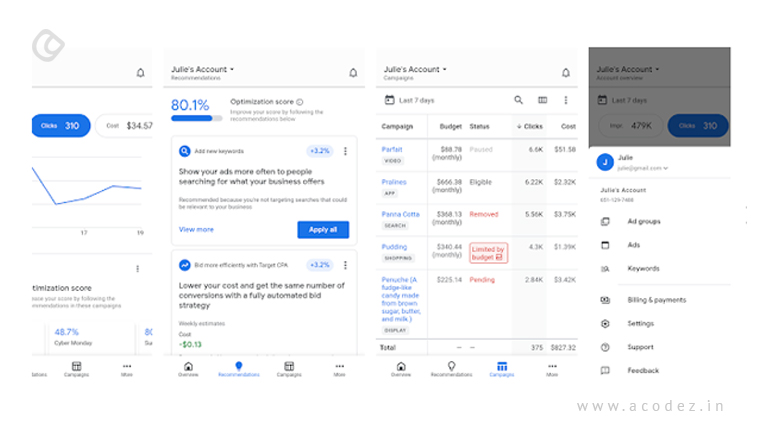Click the +3.2% badge on Target CPA card
The height and width of the screenshot is (442, 766).
319,265
